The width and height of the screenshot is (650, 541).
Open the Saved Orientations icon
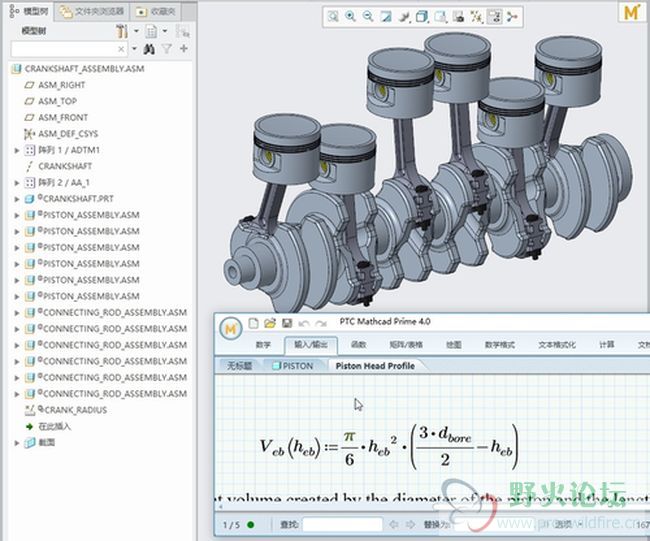point(440,17)
